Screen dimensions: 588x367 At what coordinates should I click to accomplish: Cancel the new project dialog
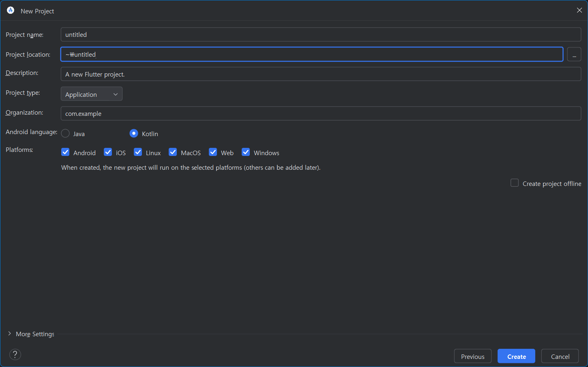click(560, 356)
